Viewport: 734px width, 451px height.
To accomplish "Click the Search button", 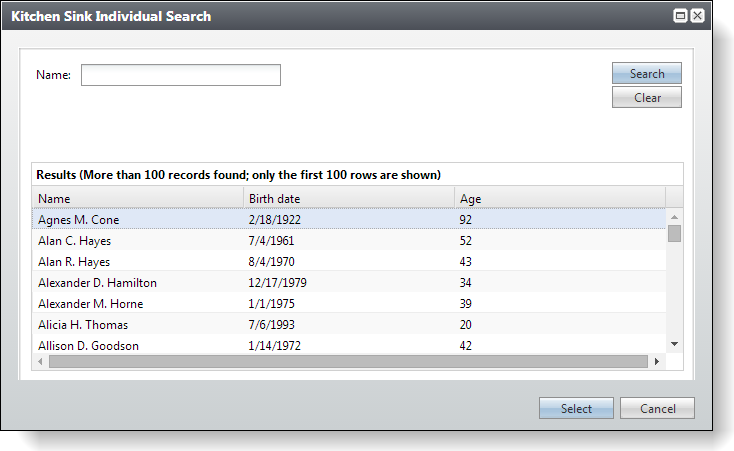I will tap(646, 74).
